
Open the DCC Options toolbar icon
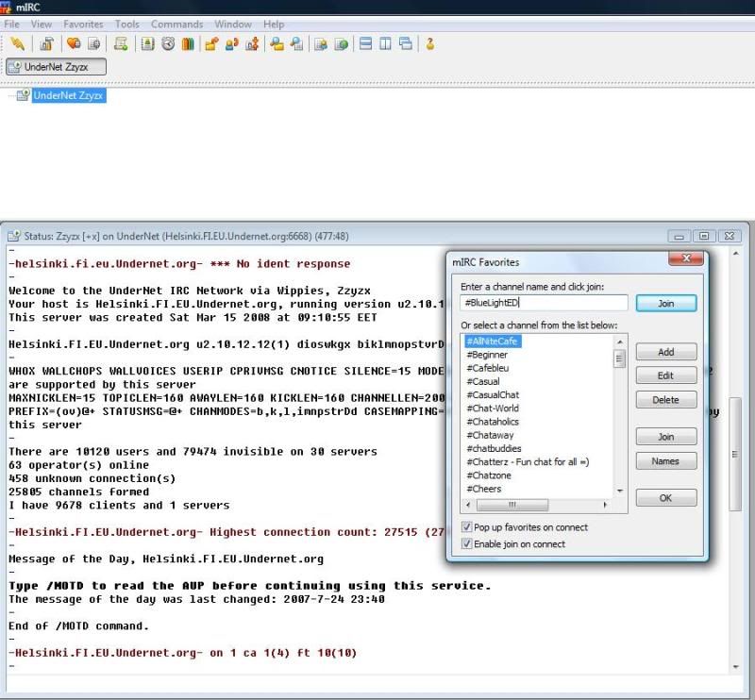[252, 43]
